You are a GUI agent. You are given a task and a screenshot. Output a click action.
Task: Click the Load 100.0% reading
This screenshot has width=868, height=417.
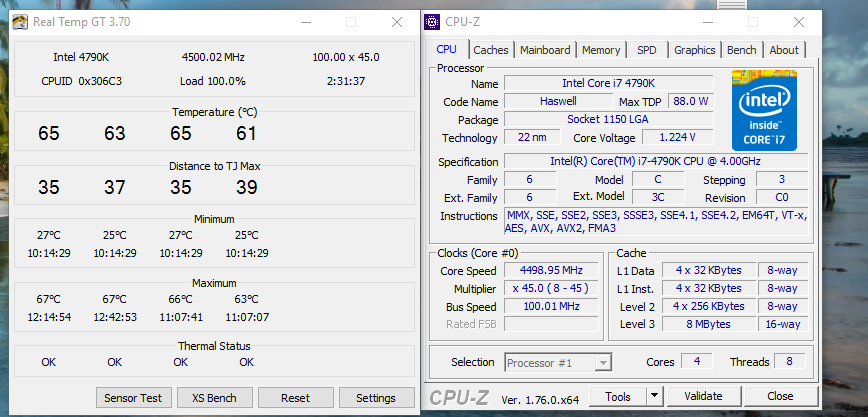pyautogui.click(x=213, y=81)
